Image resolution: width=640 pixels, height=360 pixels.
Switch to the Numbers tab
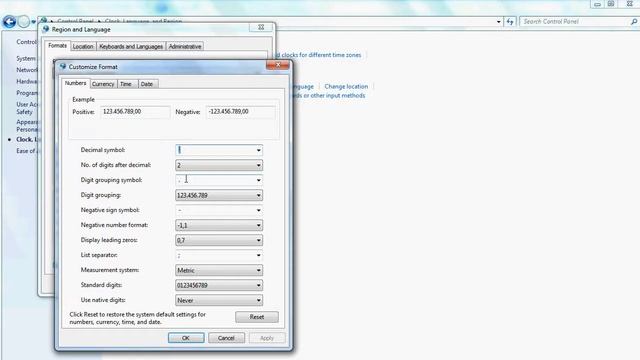76,83
